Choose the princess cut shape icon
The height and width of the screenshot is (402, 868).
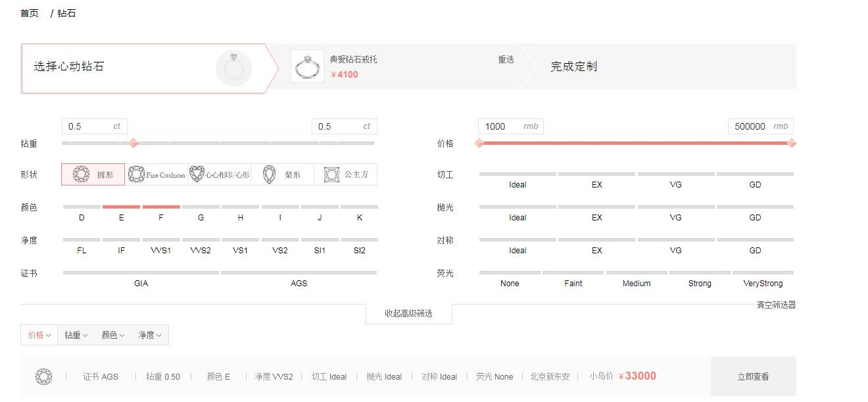[x=331, y=174]
